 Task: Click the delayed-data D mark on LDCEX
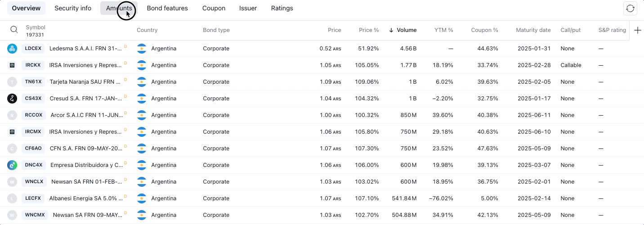[125, 46]
